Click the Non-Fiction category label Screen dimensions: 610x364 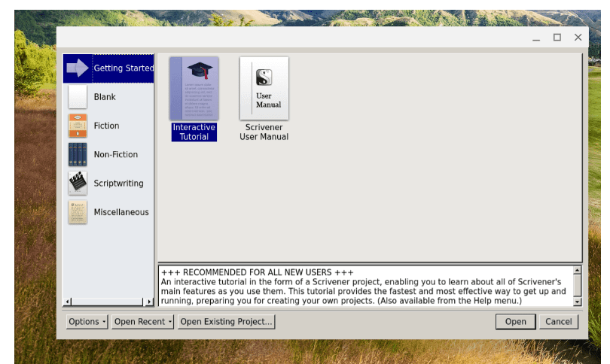click(116, 154)
